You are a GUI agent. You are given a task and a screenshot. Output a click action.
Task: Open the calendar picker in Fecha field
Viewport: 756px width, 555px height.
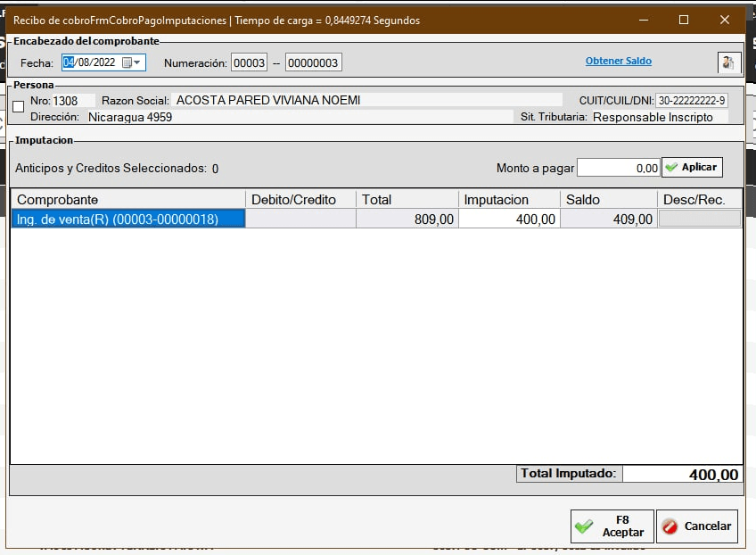(x=127, y=62)
